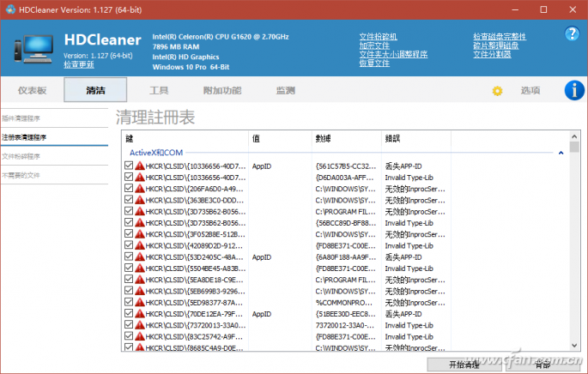
Task: Click warning icon of HKCR\CLSID\{5504BE45-A83B row
Action: tap(140, 268)
